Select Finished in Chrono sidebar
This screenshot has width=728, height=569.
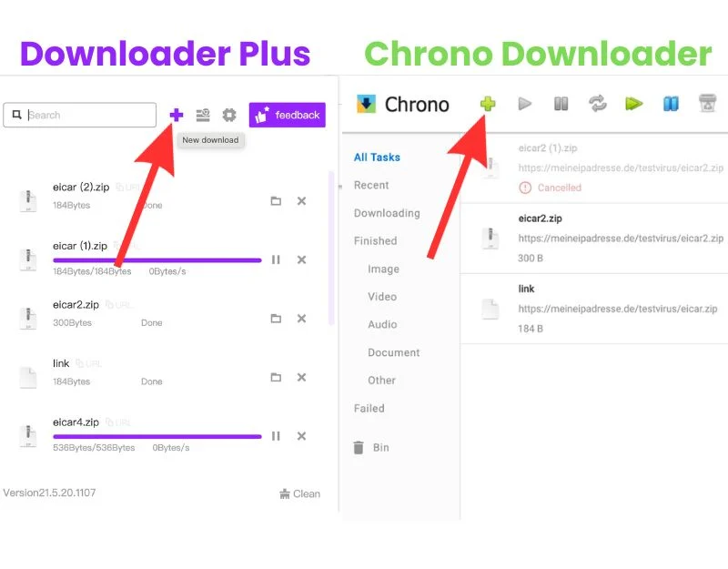(x=375, y=241)
